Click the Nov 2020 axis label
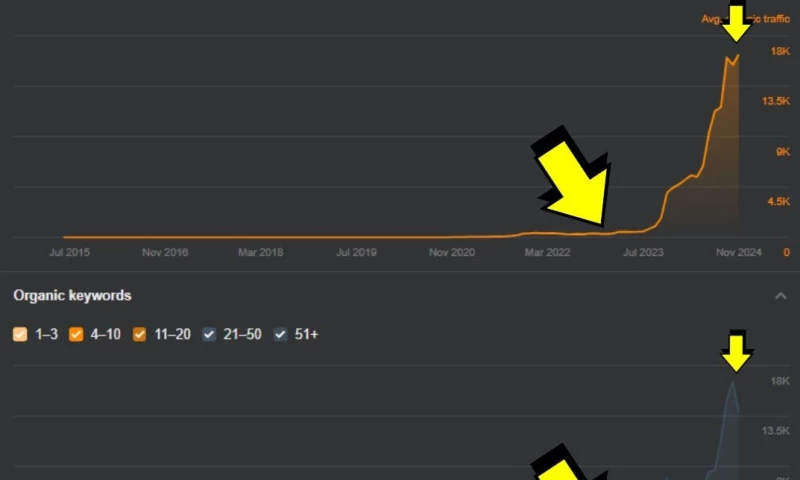The width and height of the screenshot is (800, 480). (x=452, y=252)
